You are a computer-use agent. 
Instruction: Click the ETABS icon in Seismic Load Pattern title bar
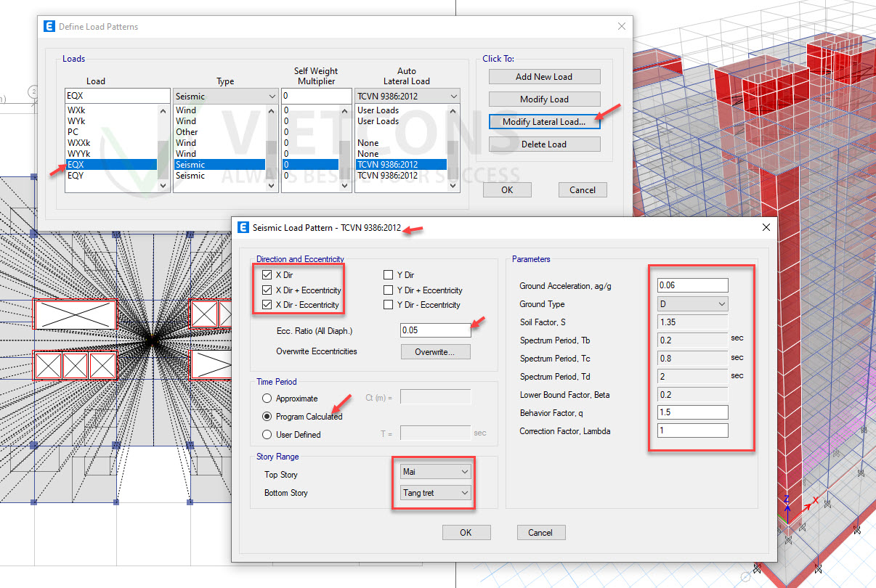tap(243, 228)
